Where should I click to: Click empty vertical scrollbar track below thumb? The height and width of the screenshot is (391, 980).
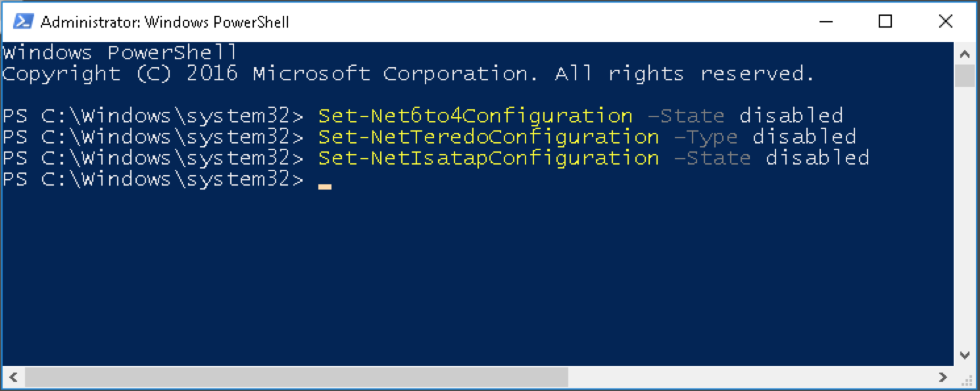(965, 216)
